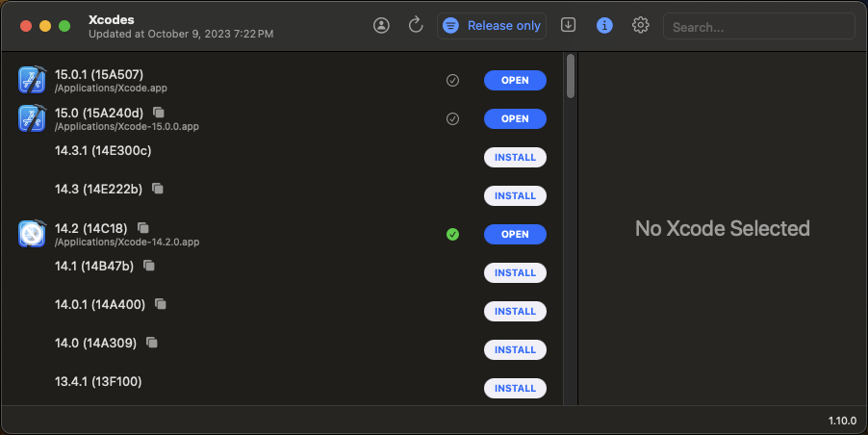Make Xcode 15.0 the active version checkmark
This screenshot has height=435, width=868.
[x=452, y=119]
